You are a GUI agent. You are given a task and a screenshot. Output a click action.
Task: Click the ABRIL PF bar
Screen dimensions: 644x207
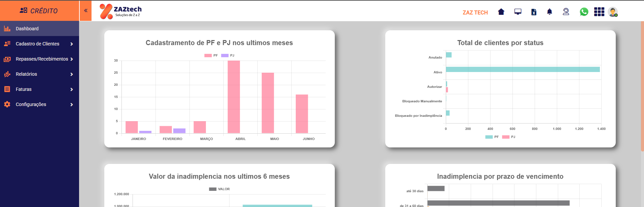(234, 97)
